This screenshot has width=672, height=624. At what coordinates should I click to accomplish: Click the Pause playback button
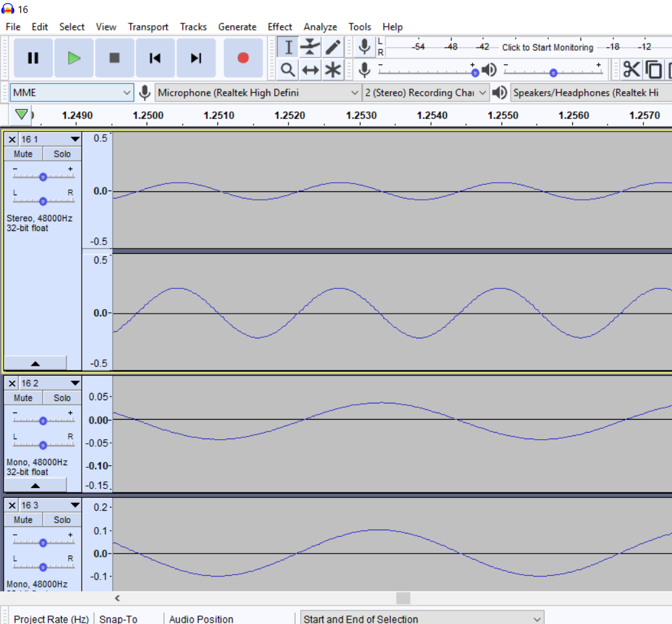(x=33, y=58)
